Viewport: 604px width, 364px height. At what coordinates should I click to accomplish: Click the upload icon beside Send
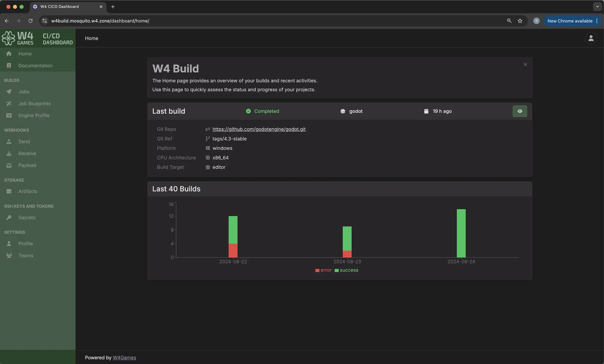click(x=9, y=141)
